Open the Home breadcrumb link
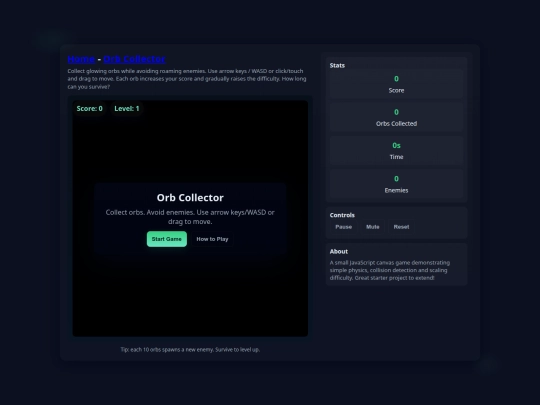Image resolution: width=540 pixels, height=405 pixels. click(x=81, y=59)
